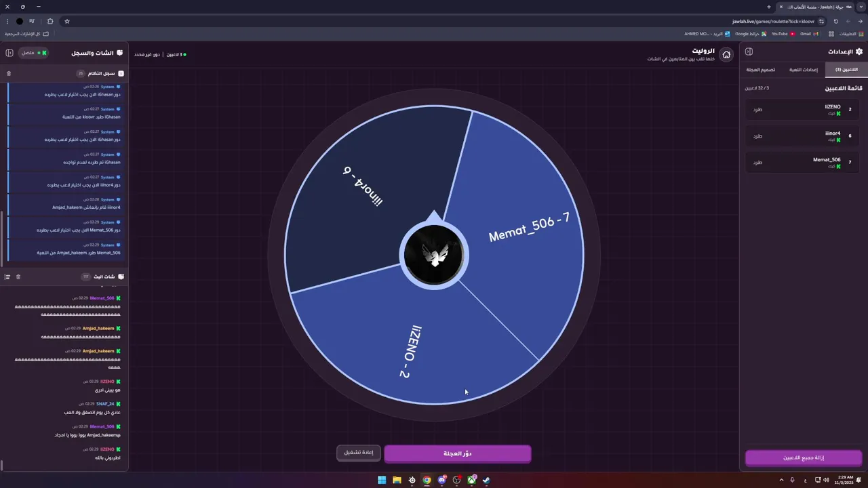Open Google Maps bookmark
Screen dimensions: 868x488
[751, 34]
